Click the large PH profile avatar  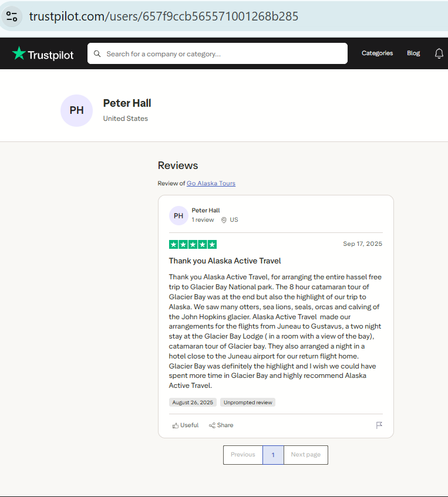coord(76,110)
